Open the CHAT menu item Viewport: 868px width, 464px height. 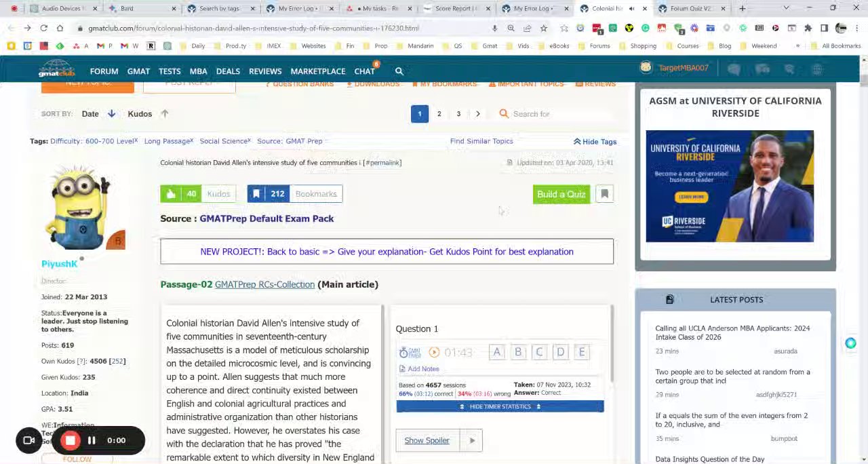(x=364, y=71)
